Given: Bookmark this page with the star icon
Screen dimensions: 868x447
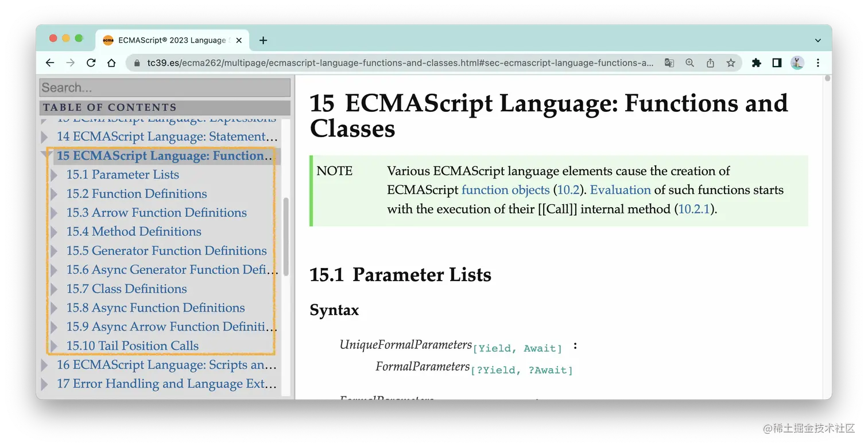Looking at the screenshot, I should pyautogui.click(x=731, y=63).
